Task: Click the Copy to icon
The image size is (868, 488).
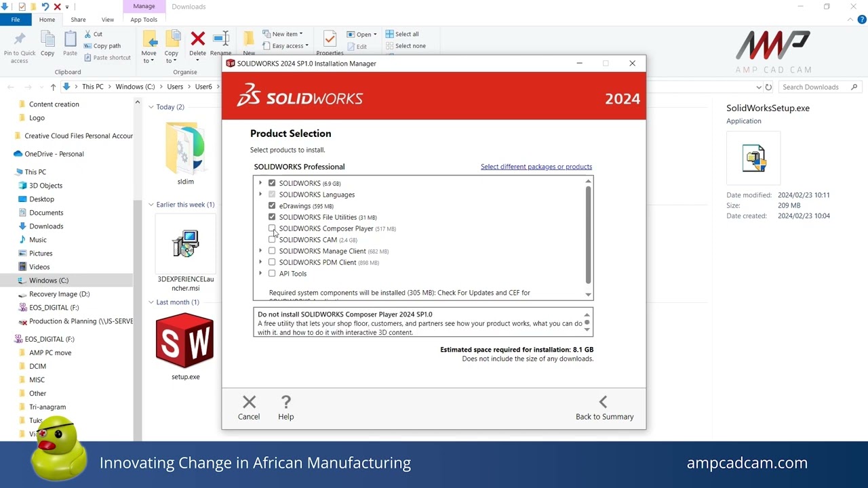Action: (x=172, y=39)
